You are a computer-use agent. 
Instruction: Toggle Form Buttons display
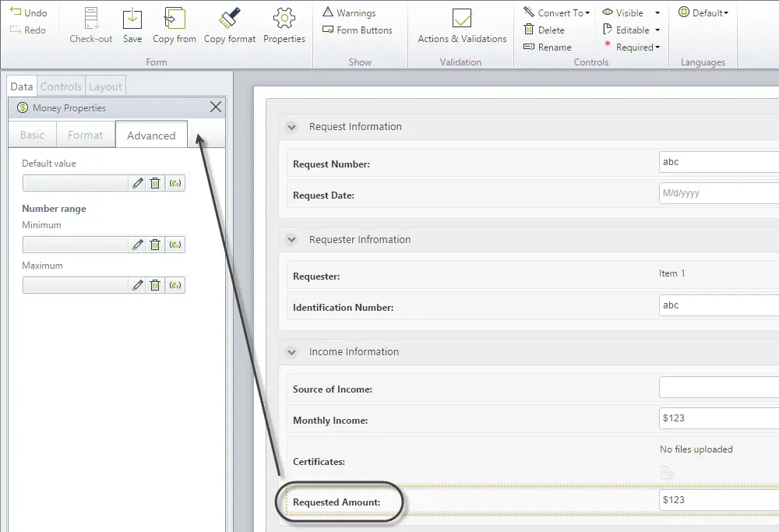point(358,30)
